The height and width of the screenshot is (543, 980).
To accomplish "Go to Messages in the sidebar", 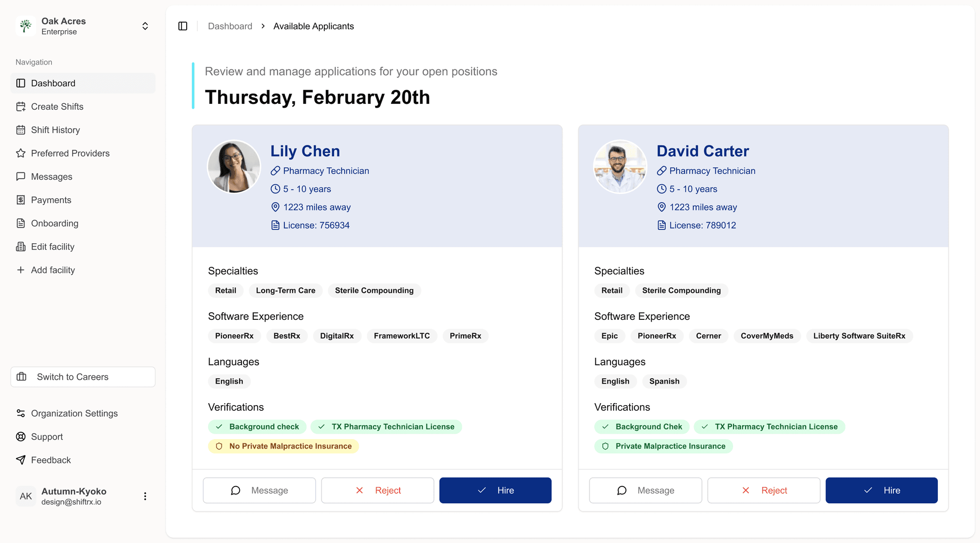I will point(51,177).
